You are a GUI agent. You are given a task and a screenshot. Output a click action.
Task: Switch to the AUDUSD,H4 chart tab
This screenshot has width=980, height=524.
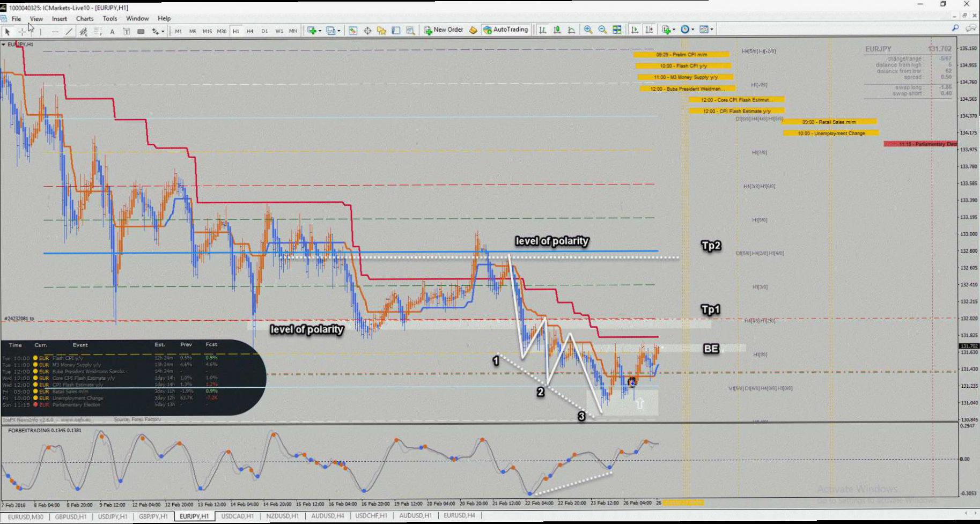pyautogui.click(x=327, y=516)
